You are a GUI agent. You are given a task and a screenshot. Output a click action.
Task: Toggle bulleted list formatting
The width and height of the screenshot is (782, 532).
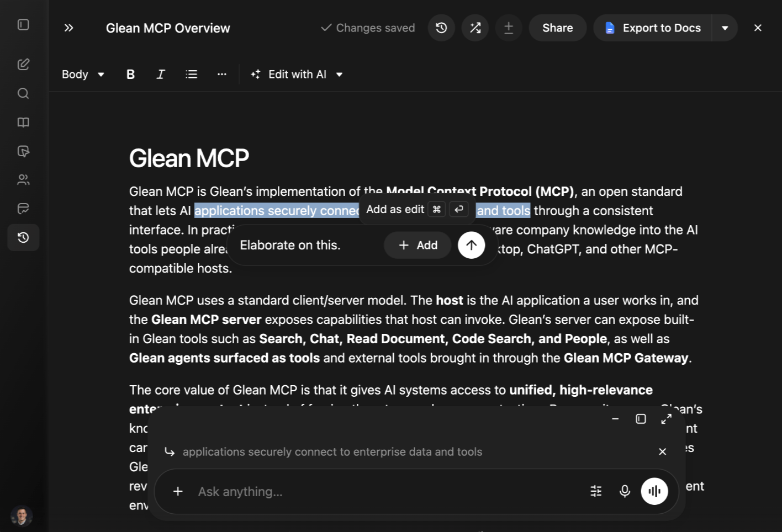[191, 74]
